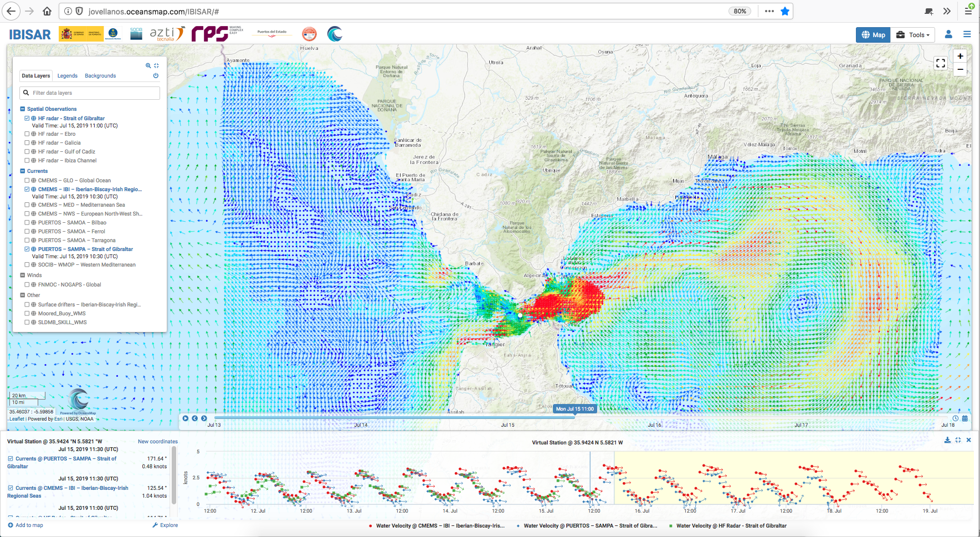The image size is (980, 537).
Task: Click the power icon in the layers panel
Action: [156, 76]
